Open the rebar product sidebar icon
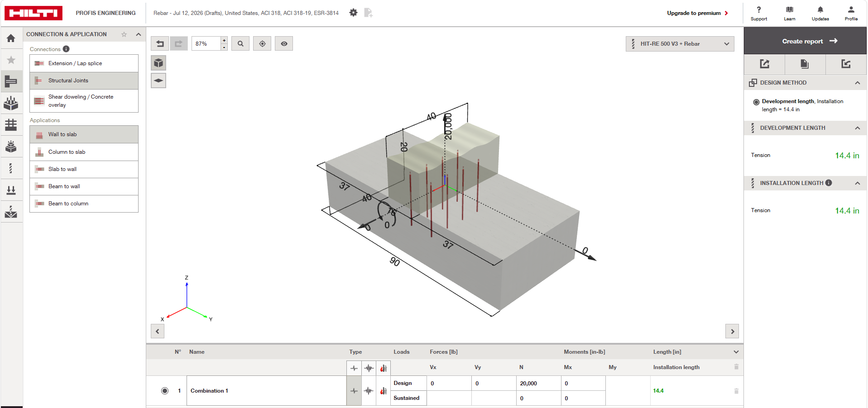Viewport: 868px width, 408px height. coord(11,168)
